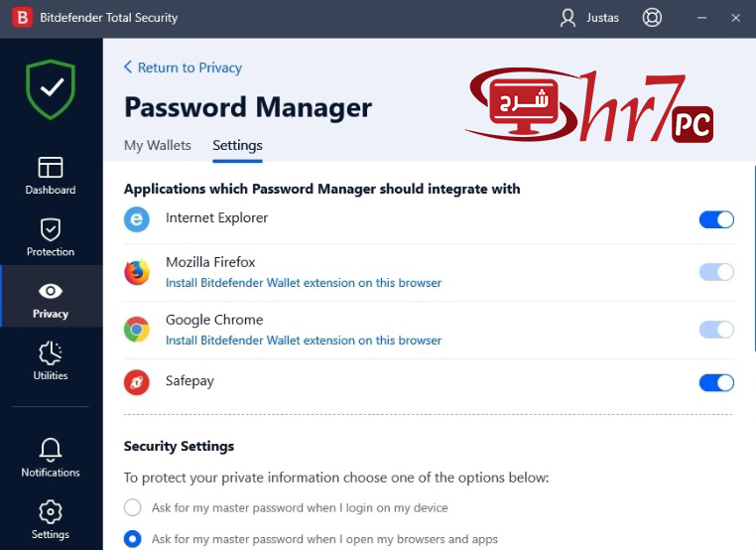The width and height of the screenshot is (756, 550).
Task: Open the Settings gear sidebar icon
Action: 51,512
